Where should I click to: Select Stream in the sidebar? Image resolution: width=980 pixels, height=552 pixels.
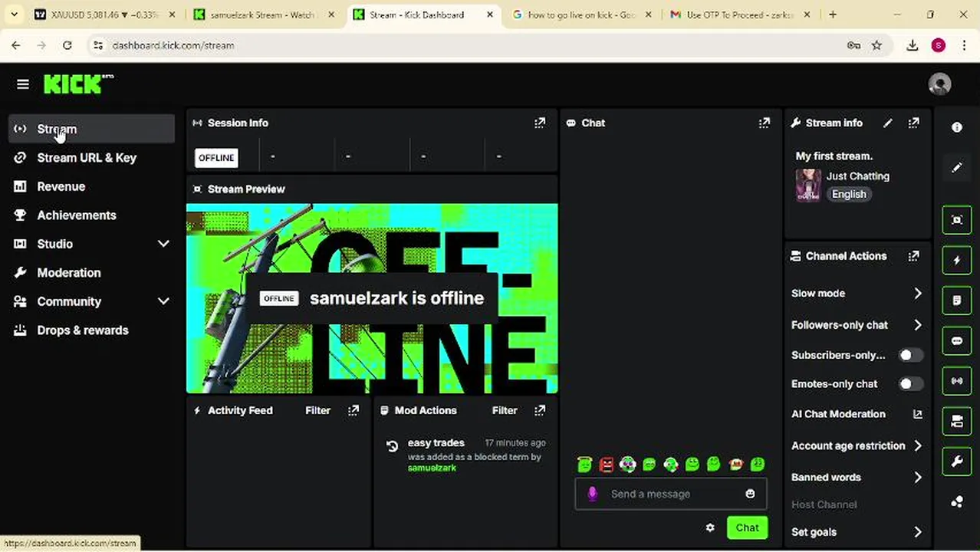tap(91, 129)
